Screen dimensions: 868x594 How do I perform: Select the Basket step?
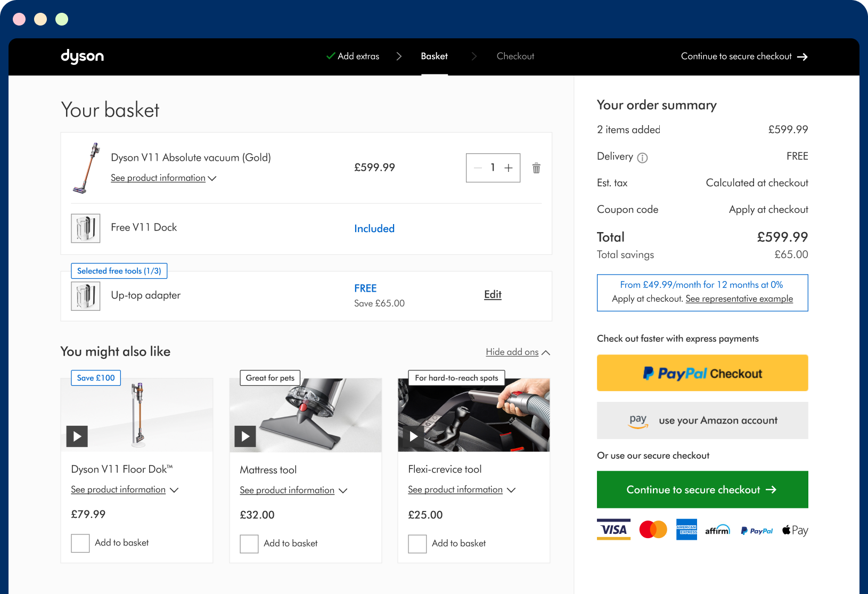pyautogui.click(x=434, y=56)
